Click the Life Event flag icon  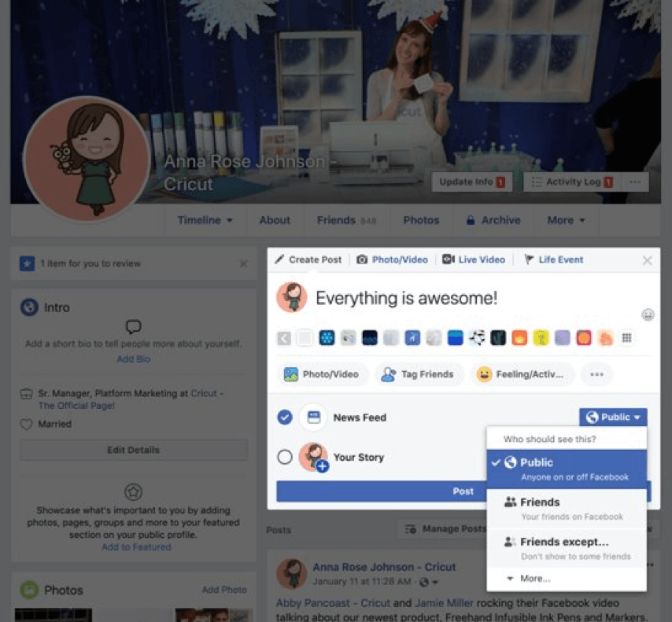tap(529, 259)
